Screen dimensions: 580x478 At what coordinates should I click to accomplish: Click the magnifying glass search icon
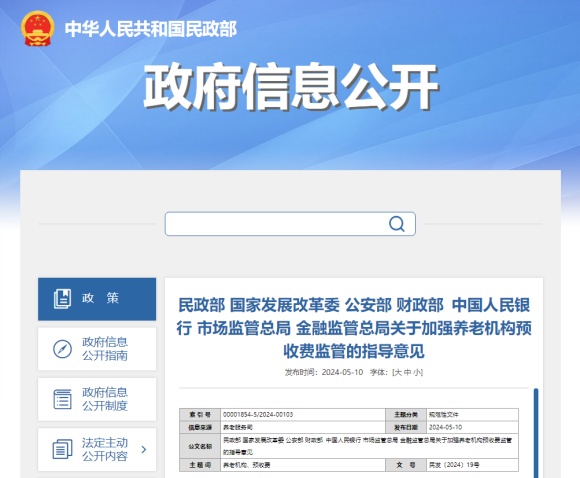pos(397,223)
